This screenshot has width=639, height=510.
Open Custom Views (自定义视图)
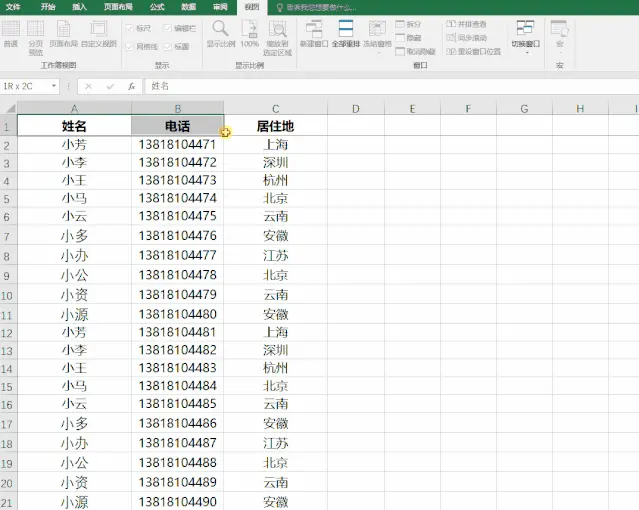tap(99, 34)
